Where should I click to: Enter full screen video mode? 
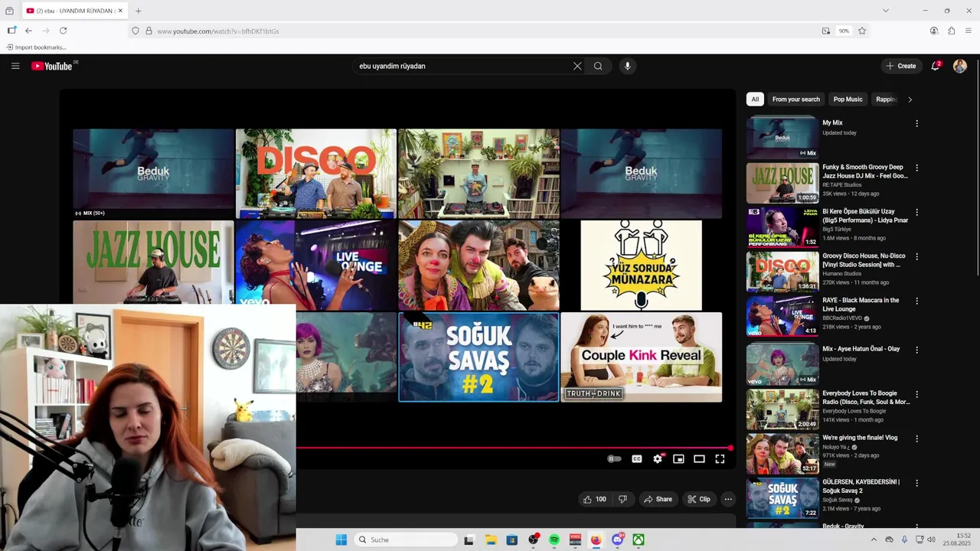(x=720, y=458)
